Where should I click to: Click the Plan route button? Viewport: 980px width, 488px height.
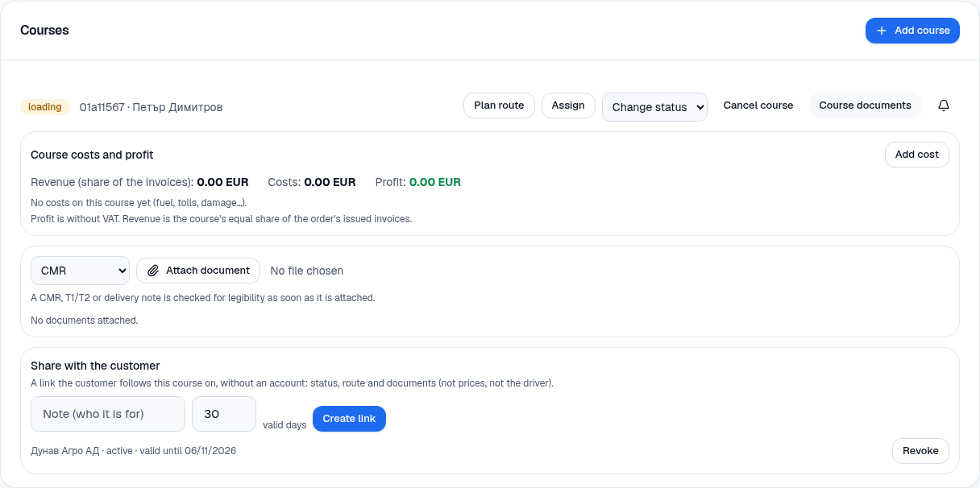click(x=499, y=105)
